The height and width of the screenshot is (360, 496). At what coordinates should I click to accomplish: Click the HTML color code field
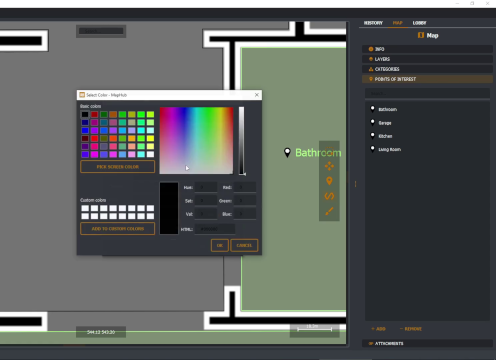(x=215, y=229)
